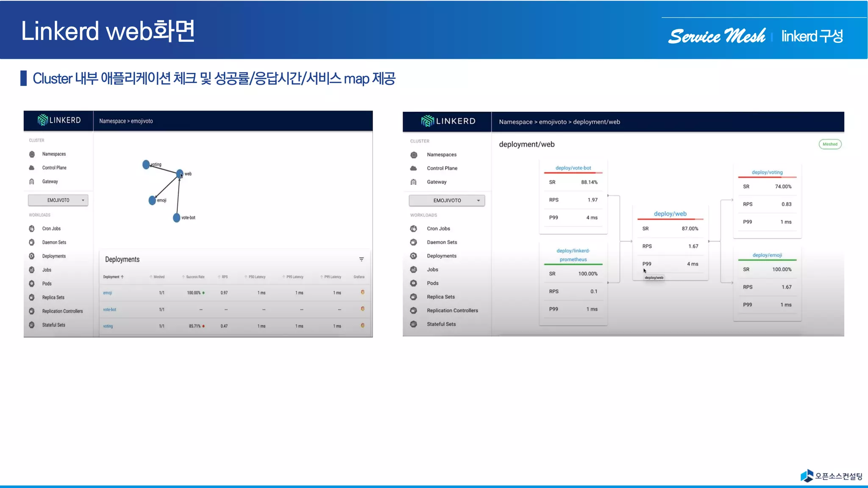Select Deployments icon in right dashboard
This screenshot has height=488, width=868.
click(x=414, y=256)
